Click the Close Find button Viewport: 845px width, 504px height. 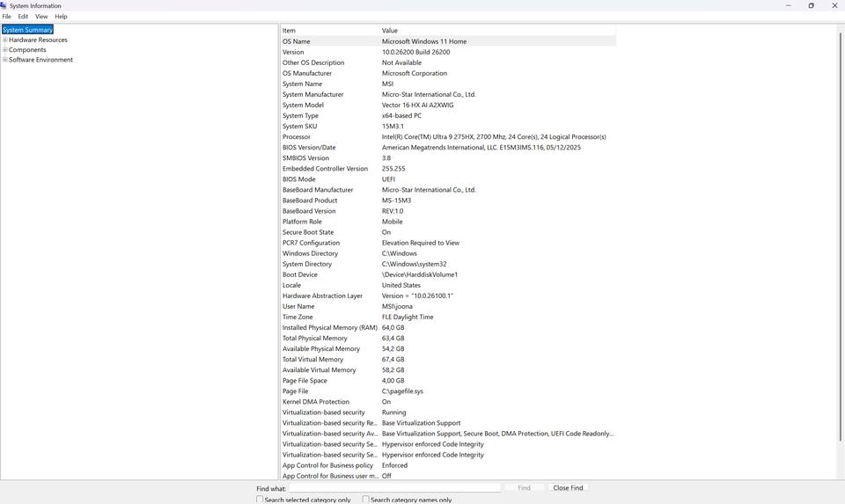(x=568, y=488)
